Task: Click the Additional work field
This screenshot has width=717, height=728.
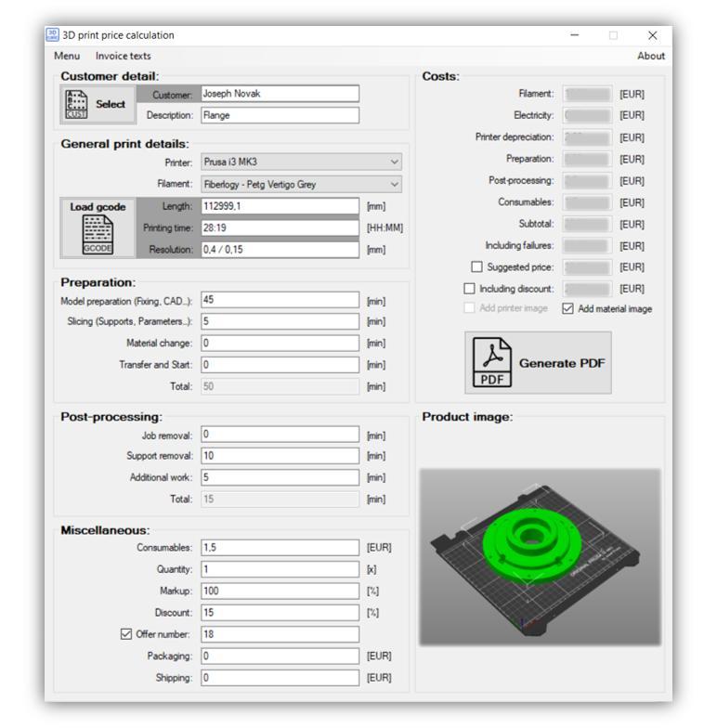Action: tap(280, 477)
